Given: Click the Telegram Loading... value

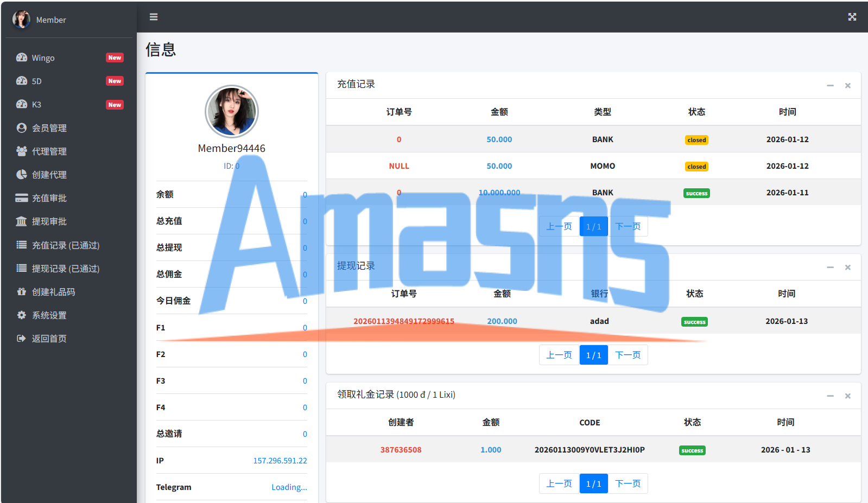Looking at the screenshot, I should [x=289, y=487].
